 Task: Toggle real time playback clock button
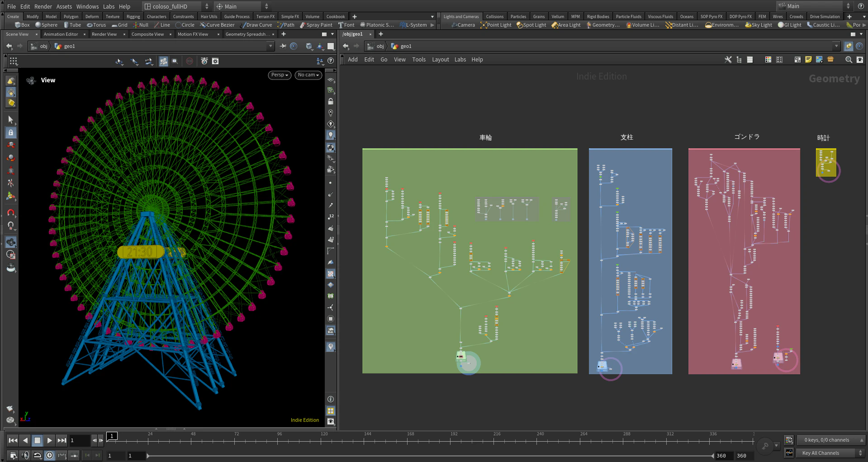coord(50,455)
